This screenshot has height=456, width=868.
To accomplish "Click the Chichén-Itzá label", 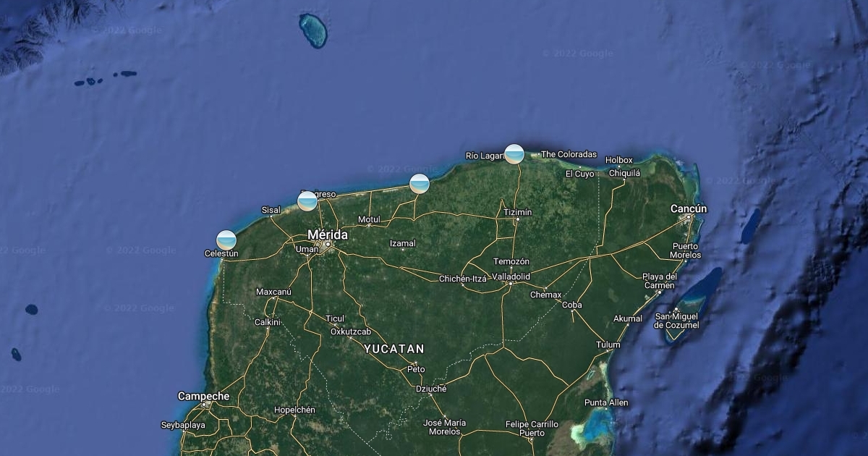I will coord(463,279).
